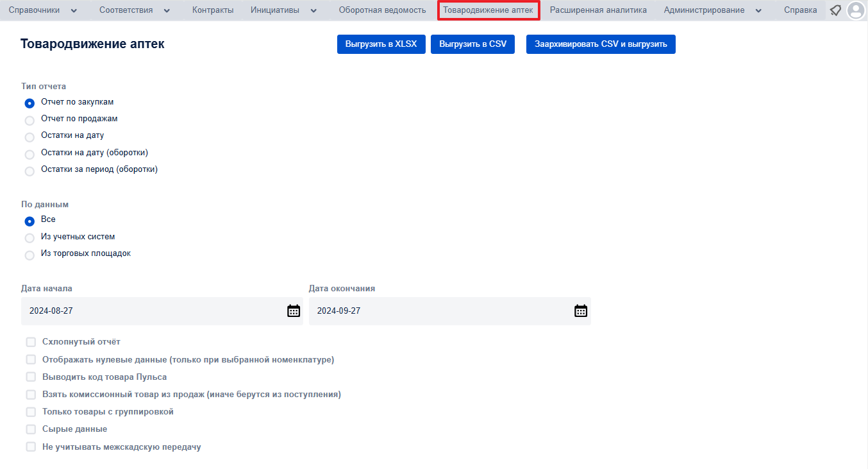This screenshot has height=469, width=868.
Task: Enable Только товары с группировкой
Action: pos(31,411)
